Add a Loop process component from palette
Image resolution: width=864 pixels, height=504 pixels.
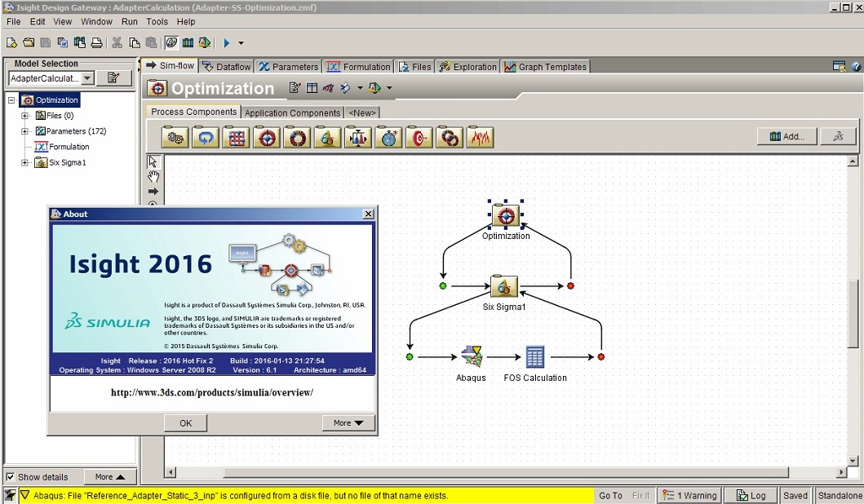[x=206, y=137]
